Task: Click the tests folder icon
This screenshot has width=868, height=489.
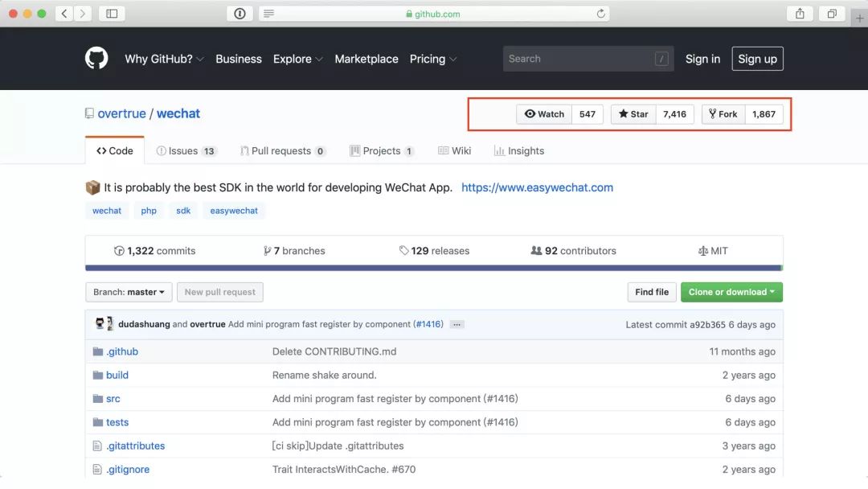Action: coord(98,422)
